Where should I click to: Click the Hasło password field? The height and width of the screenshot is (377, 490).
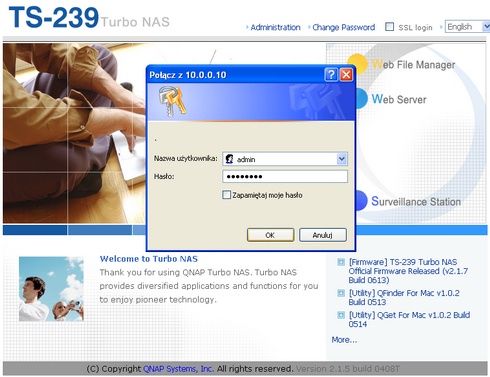tap(285, 176)
